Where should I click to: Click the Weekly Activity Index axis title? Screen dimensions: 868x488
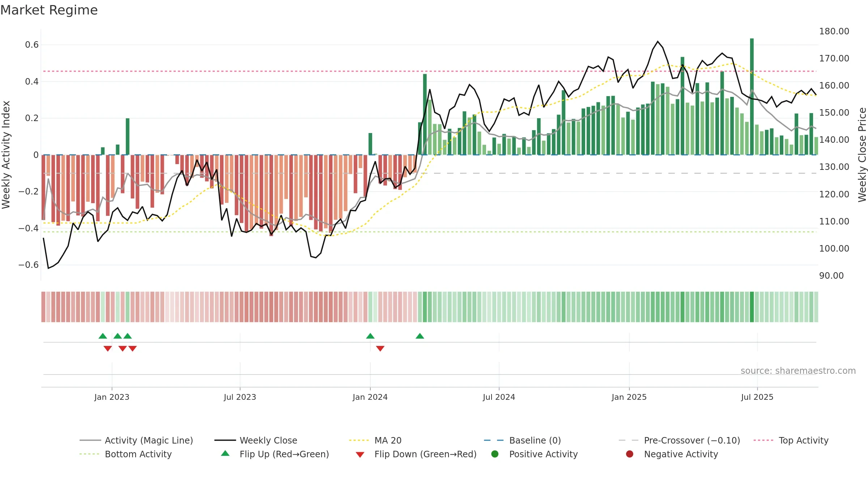pos(6,155)
